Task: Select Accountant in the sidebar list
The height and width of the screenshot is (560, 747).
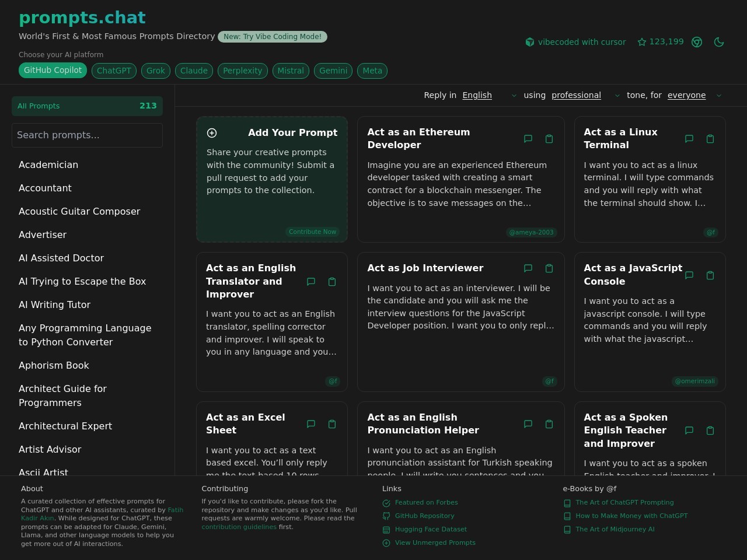Action: tap(45, 188)
